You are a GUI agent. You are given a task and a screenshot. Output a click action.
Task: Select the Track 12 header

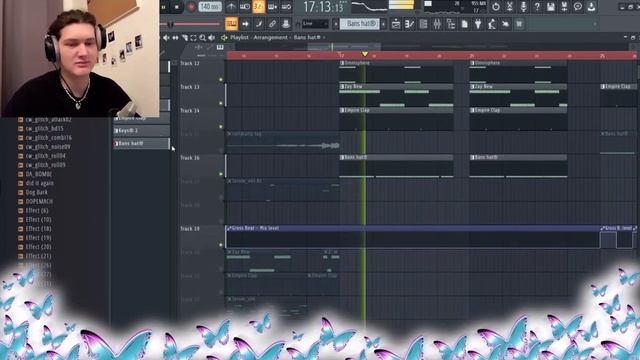point(202,72)
